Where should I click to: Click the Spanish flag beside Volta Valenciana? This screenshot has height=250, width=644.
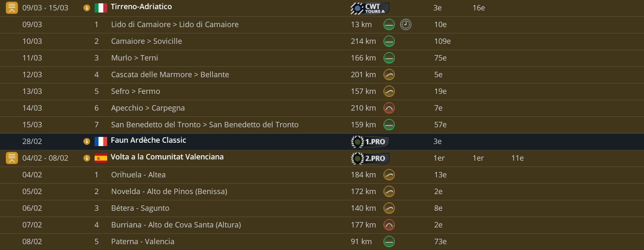click(x=101, y=158)
